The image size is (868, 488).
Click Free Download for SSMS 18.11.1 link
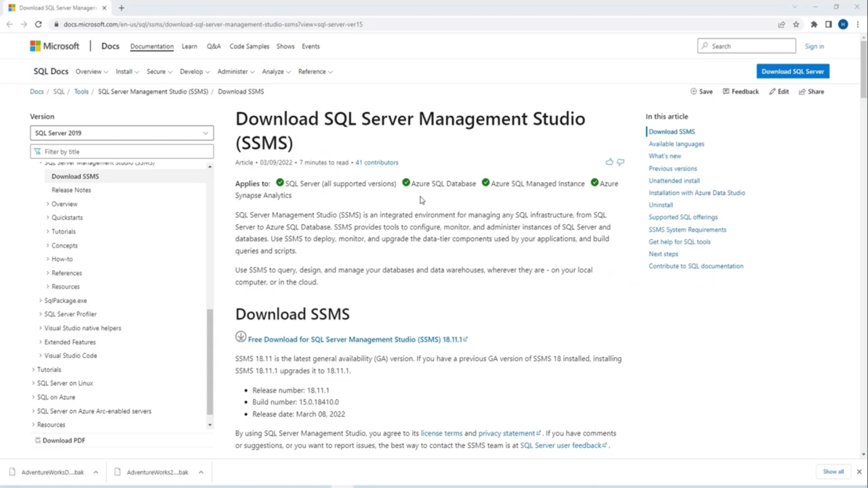[x=358, y=339]
